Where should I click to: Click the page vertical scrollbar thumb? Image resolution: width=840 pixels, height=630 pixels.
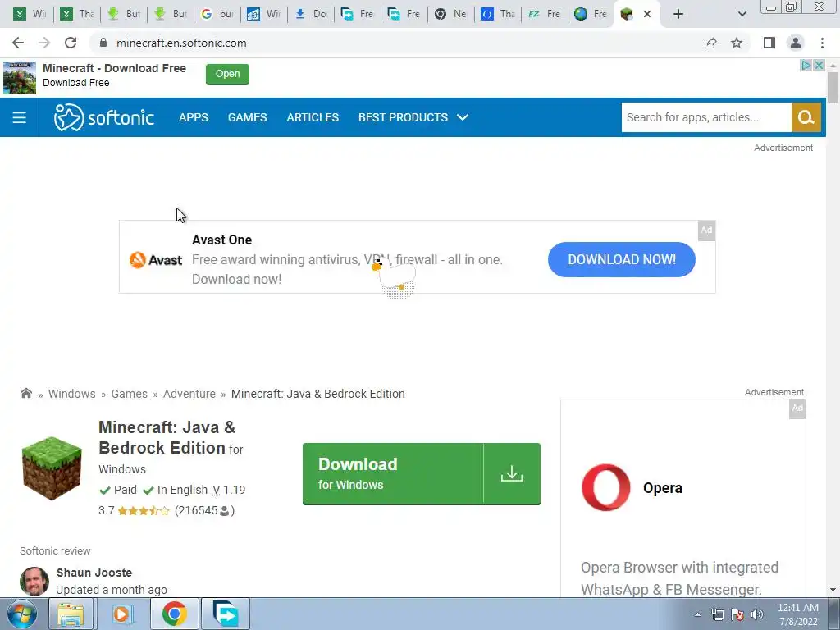[x=833, y=87]
